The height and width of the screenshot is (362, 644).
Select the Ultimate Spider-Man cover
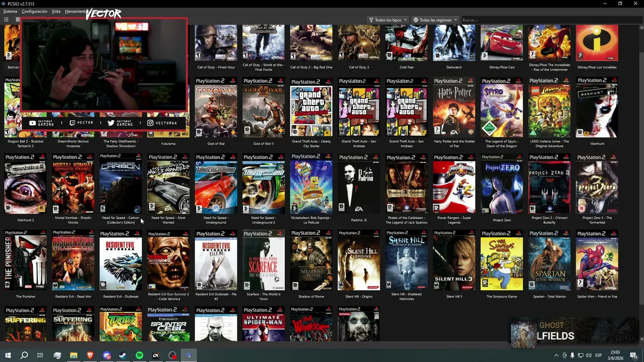[263, 324]
